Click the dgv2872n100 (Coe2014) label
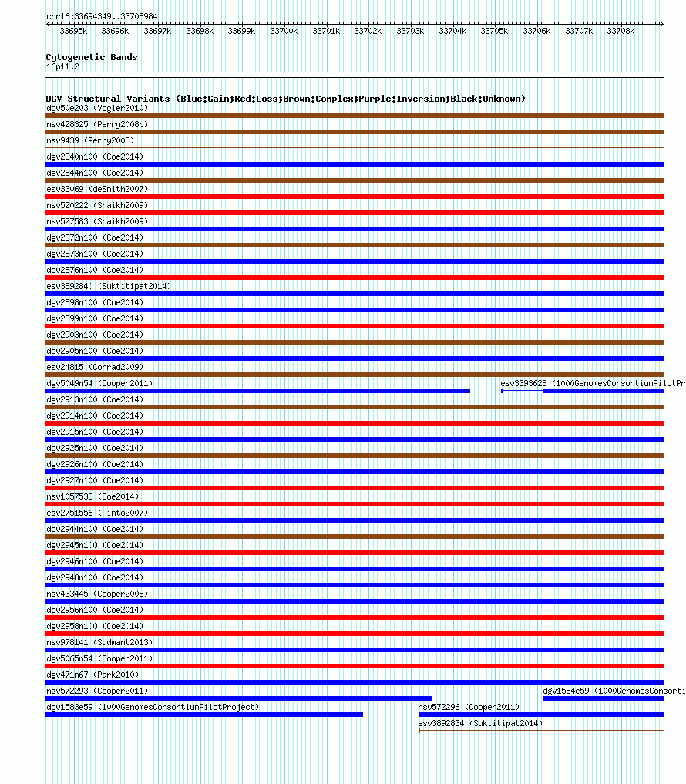This screenshot has width=686, height=784. click(x=95, y=237)
